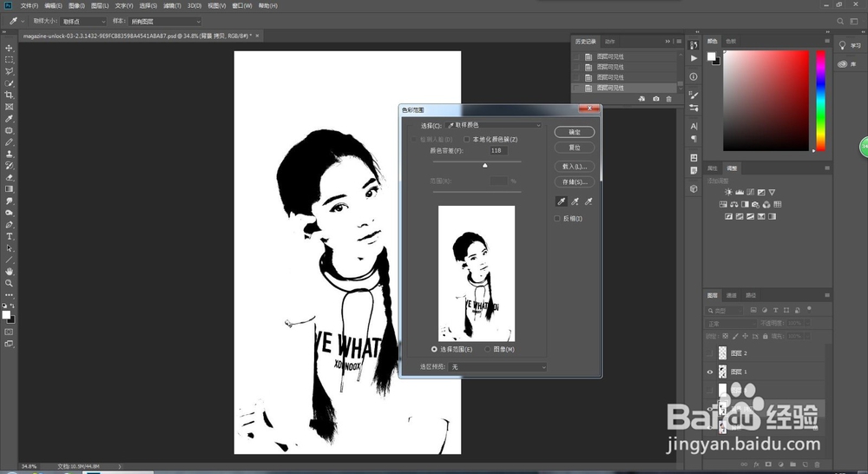Screen dimensions: 868x474
Task: Open the layer blend mode dropdown
Action: 732,324
